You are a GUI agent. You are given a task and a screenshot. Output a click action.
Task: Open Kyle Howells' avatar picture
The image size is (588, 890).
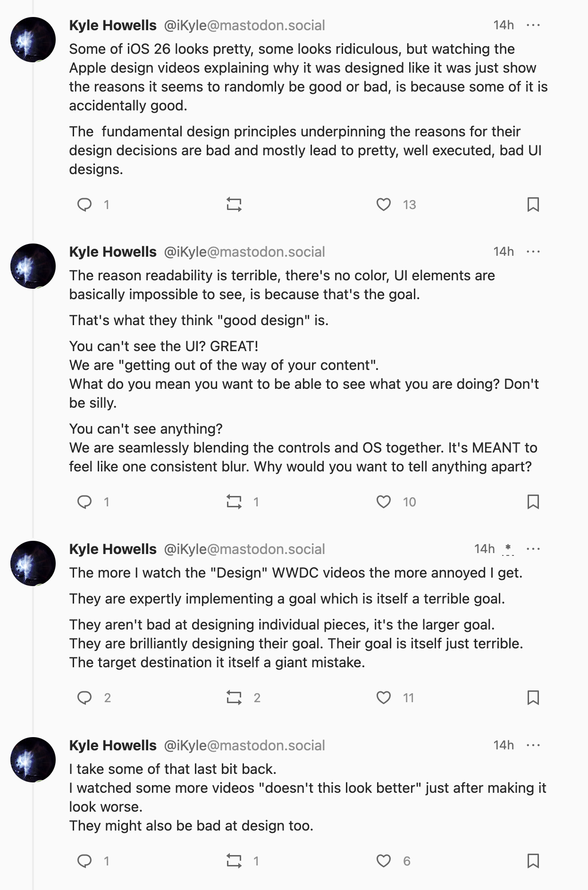click(x=33, y=39)
